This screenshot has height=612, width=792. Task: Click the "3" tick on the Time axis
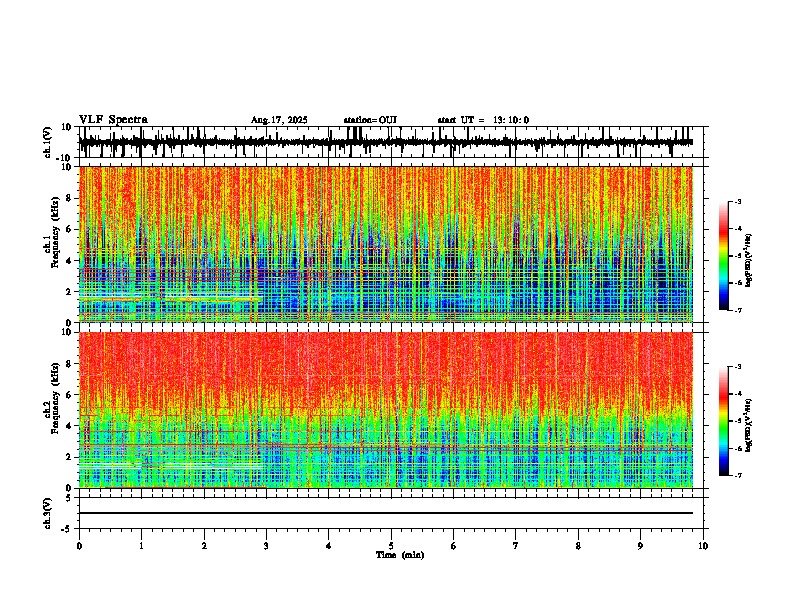[266, 546]
